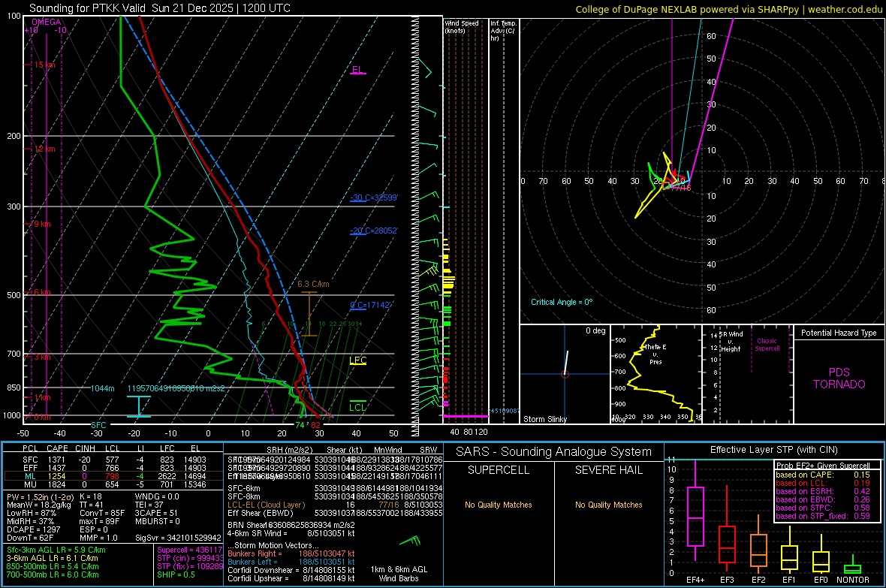
Task: Select the based on ESRH probability row
Action: pos(823,491)
